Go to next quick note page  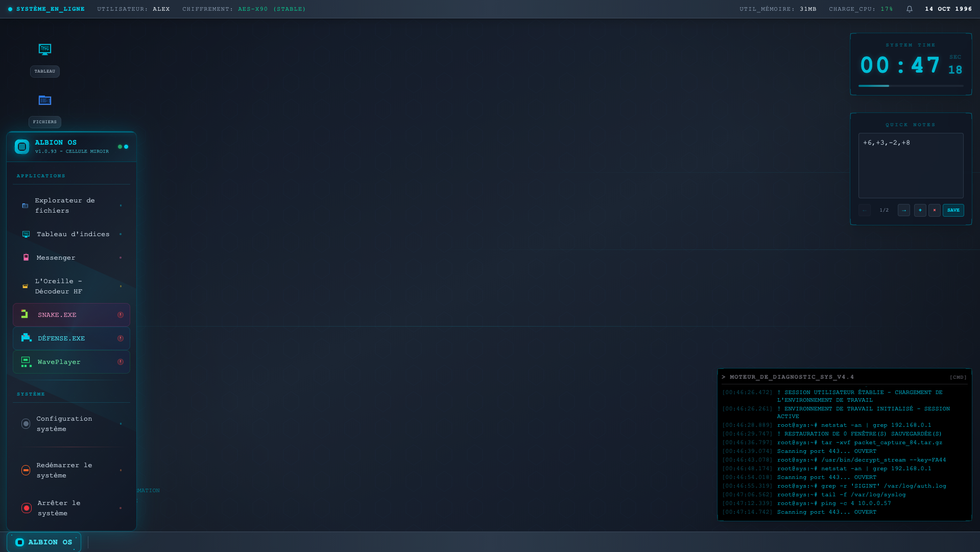pyautogui.click(x=904, y=210)
